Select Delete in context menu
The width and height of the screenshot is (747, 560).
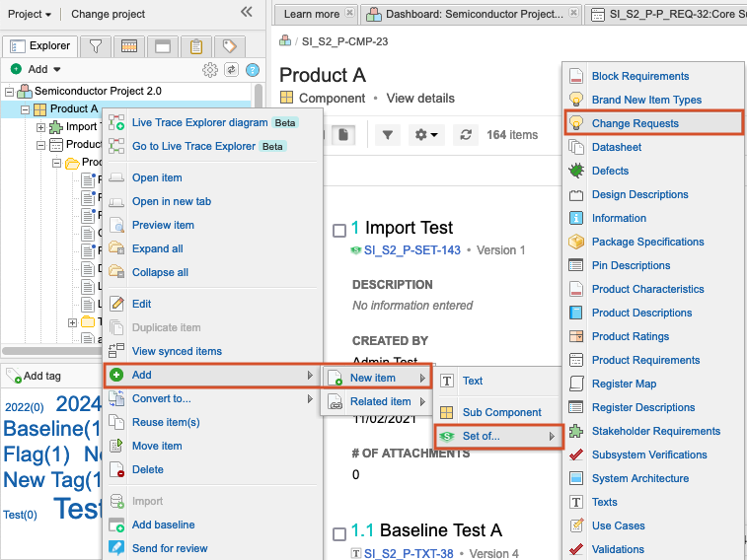[148, 469]
